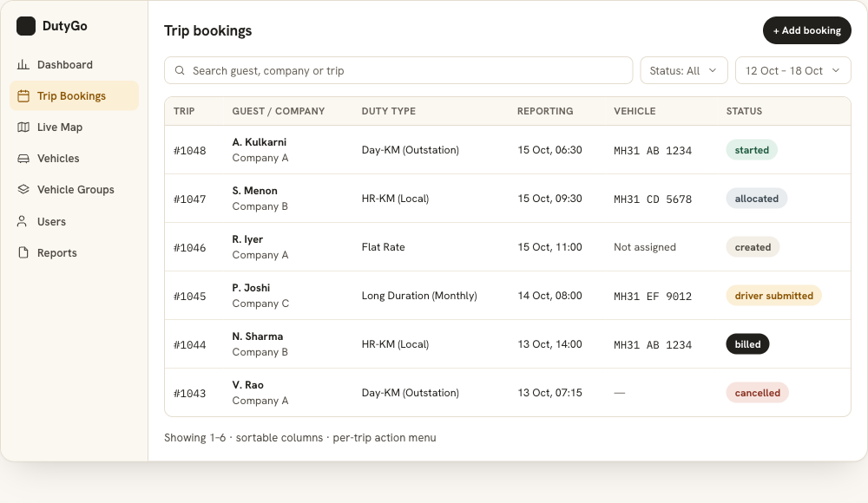Click the created status badge
This screenshot has width=868, height=503.
pos(753,247)
